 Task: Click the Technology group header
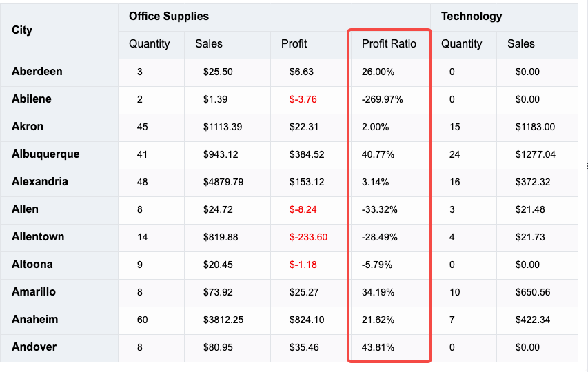point(472,17)
